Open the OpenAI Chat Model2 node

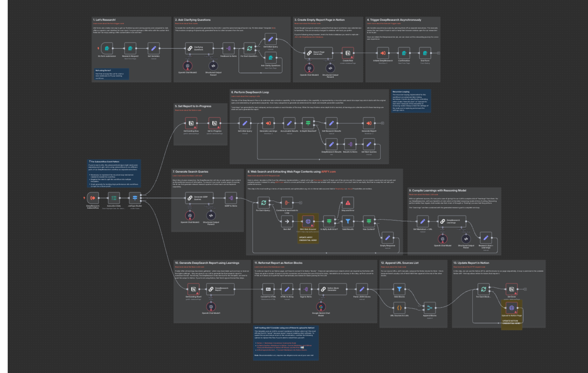tap(187, 67)
